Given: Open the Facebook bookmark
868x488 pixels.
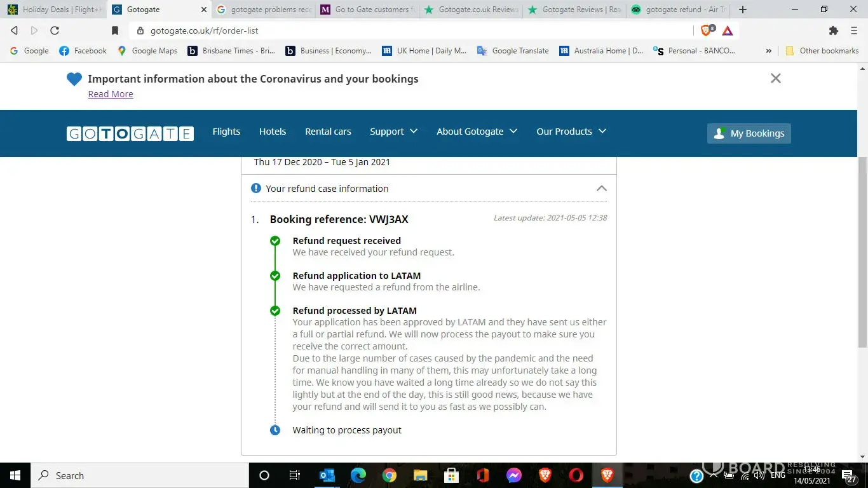Looking at the screenshot, I should coord(83,51).
